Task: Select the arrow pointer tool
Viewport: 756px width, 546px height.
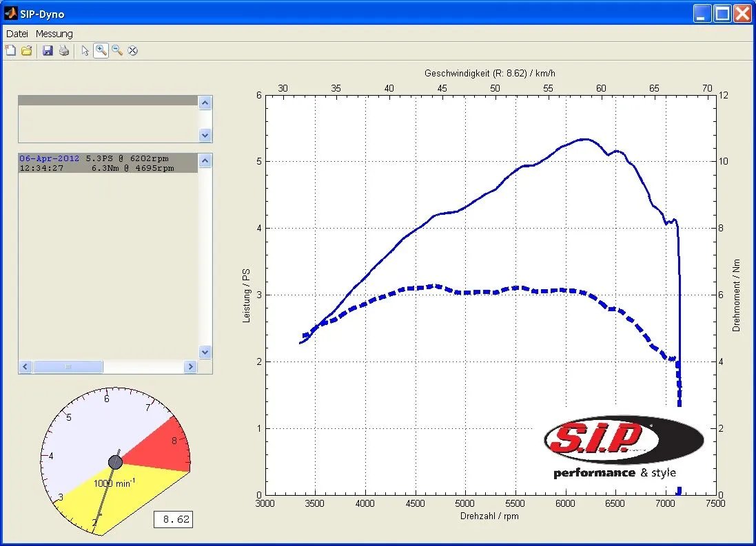Action: [x=85, y=50]
